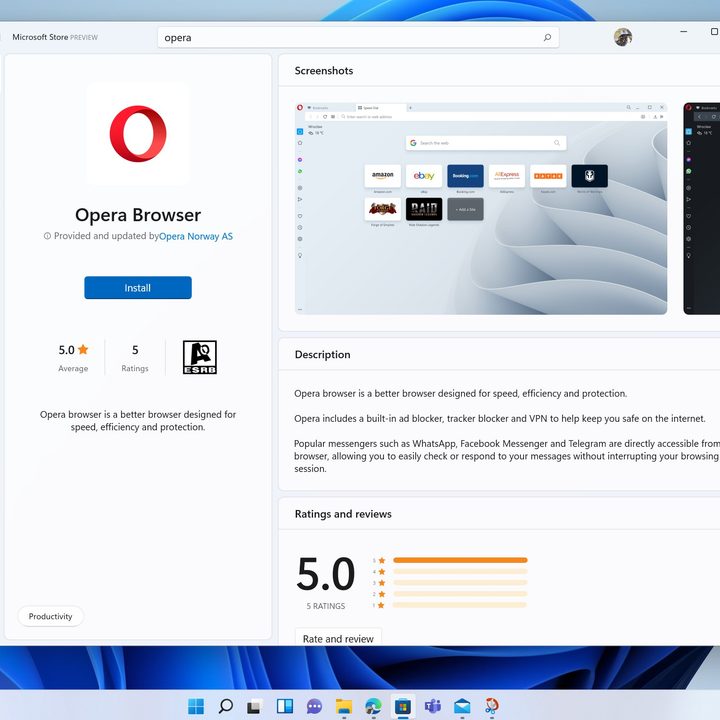Open the Productivity category tag
Image resolution: width=720 pixels, height=720 pixels.
pyautogui.click(x=51, y=616)
